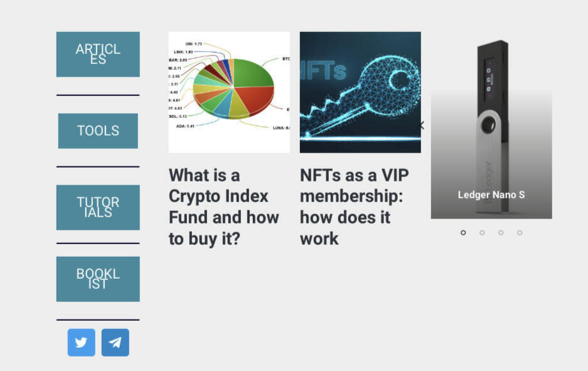
Task: Select the second carousel dot indicator
Action: click(x=482, y=232)
